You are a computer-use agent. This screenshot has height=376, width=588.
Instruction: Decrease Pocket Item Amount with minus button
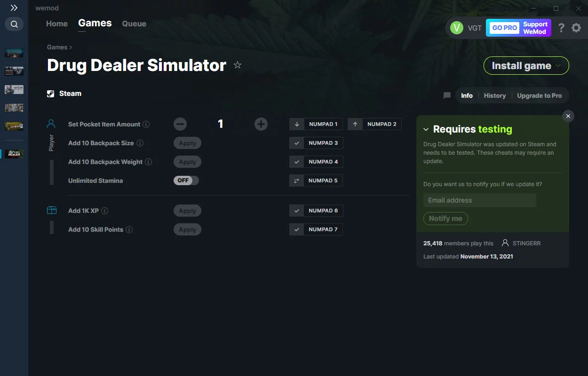(x=180, y=124)
